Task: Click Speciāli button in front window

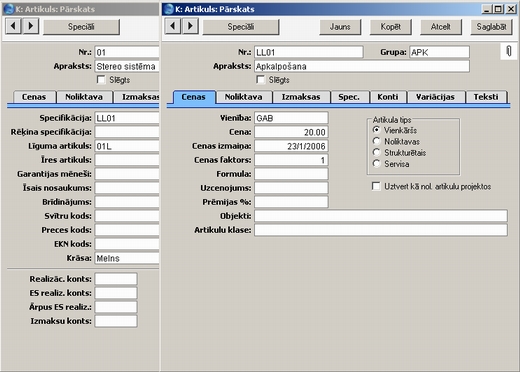Action: point(241,27)
